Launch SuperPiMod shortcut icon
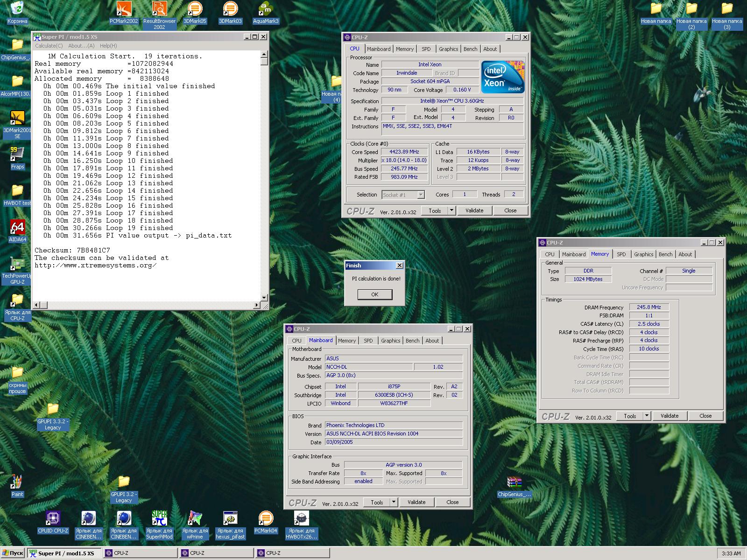747x560 pixels. pos(159,525)
